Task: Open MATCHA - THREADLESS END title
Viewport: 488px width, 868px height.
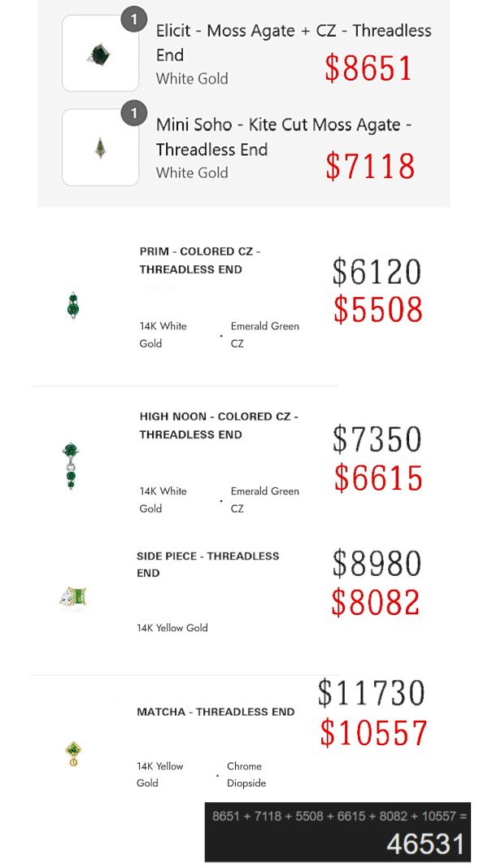Action: pos(216,712)
